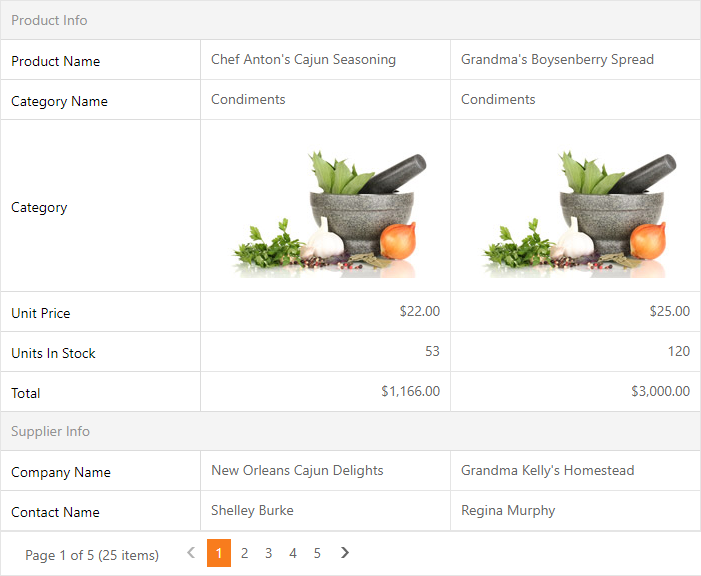The height and width of the screenshot is (576, 701).
Task: Jump to page 2
Action: 244,553
